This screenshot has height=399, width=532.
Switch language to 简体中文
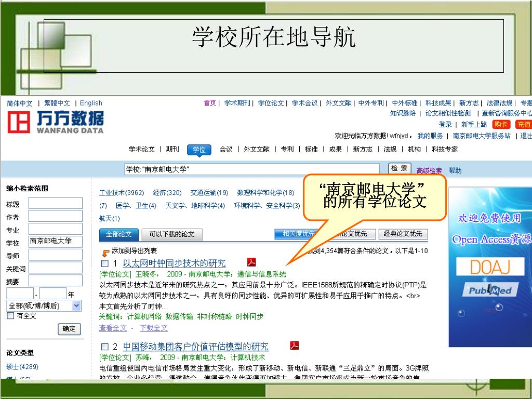pos(20,103)
